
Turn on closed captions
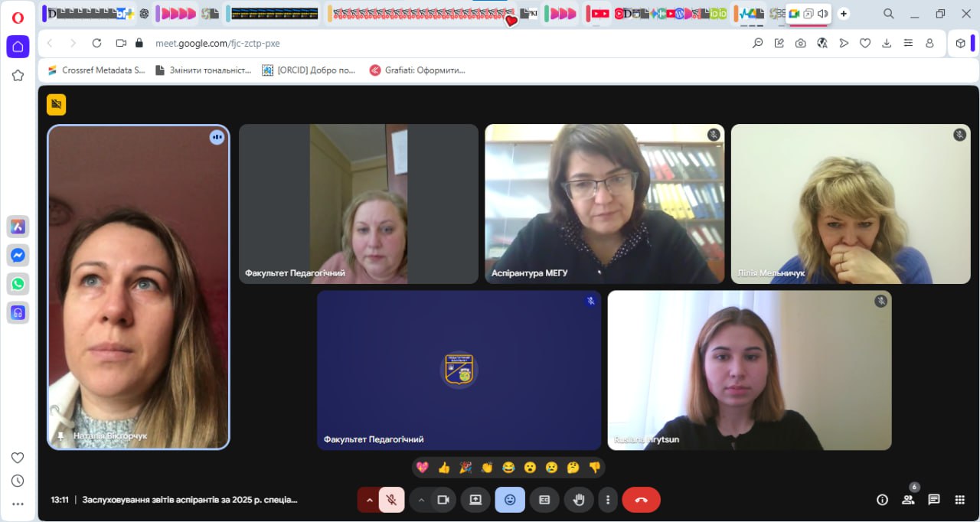tap(544, 500)
